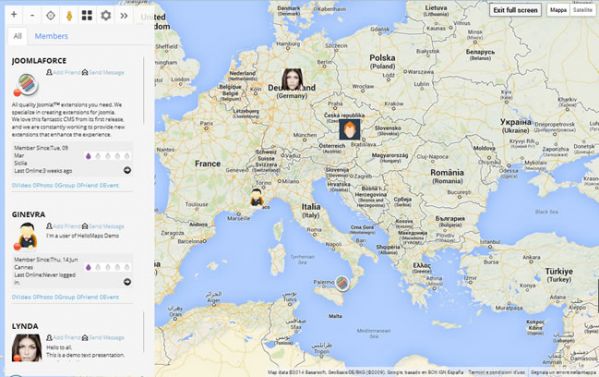Expand JOOMLAFORCE details with round arrow button
Viewport: 599px width, 377px height.
coord(127,170)
